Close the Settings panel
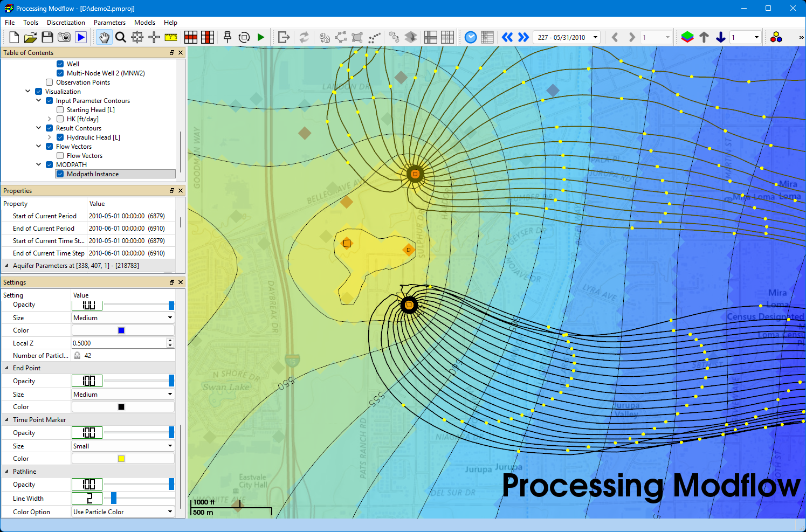This screenshot has height=532, width=806. click(181, 282)
